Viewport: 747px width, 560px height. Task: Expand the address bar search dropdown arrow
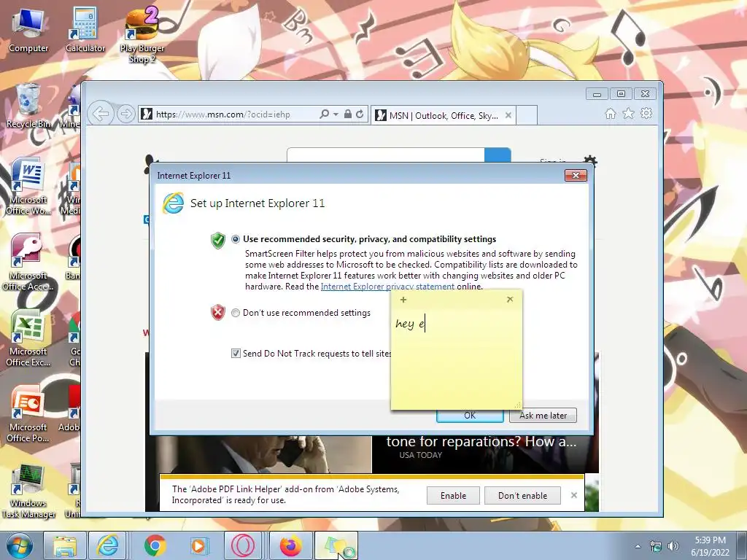pyautogui.click(x=336, y=114)
